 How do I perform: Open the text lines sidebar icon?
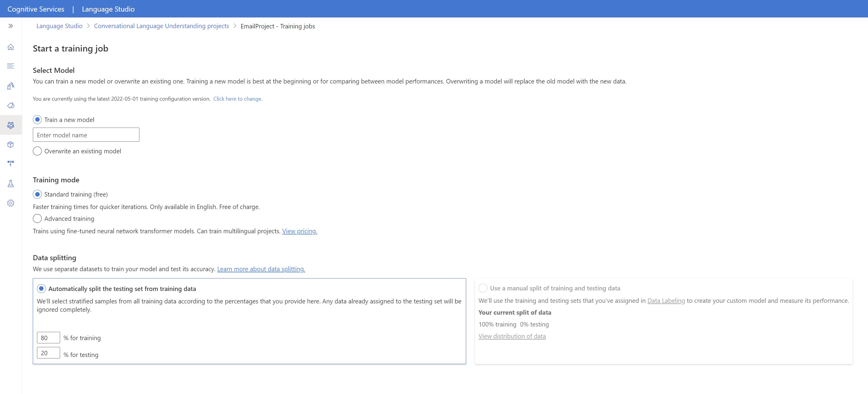pos(11,66)
